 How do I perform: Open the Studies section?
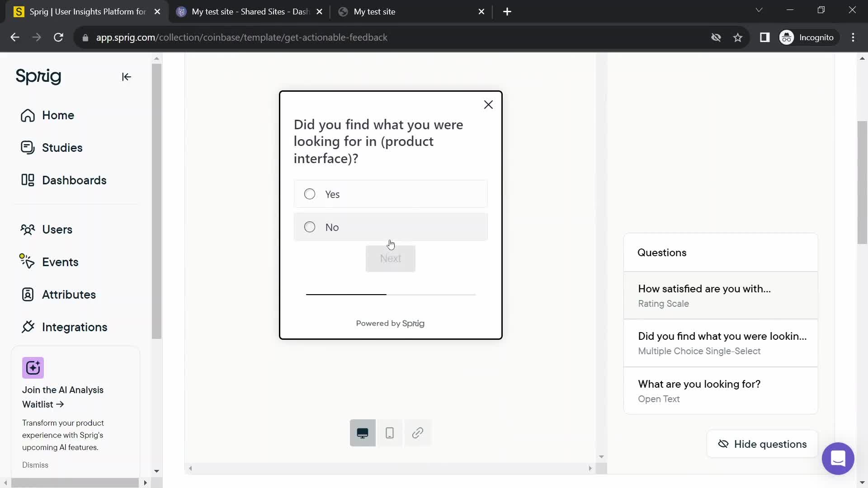click(x=62, y=148)
